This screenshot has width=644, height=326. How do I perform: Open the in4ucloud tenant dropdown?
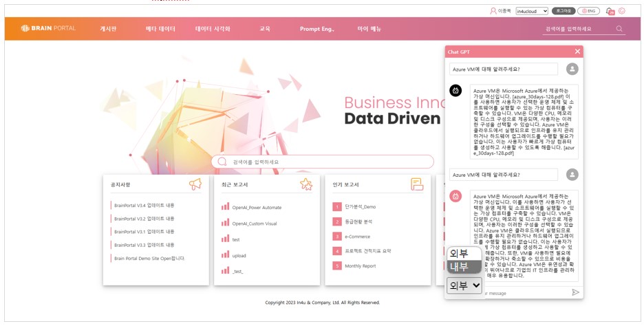pos(532,11)
